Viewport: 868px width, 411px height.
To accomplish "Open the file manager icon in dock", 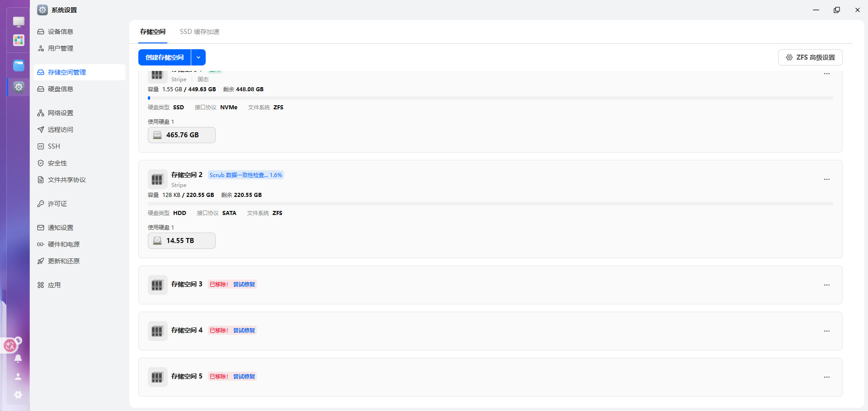I will (x=19, y=65).
